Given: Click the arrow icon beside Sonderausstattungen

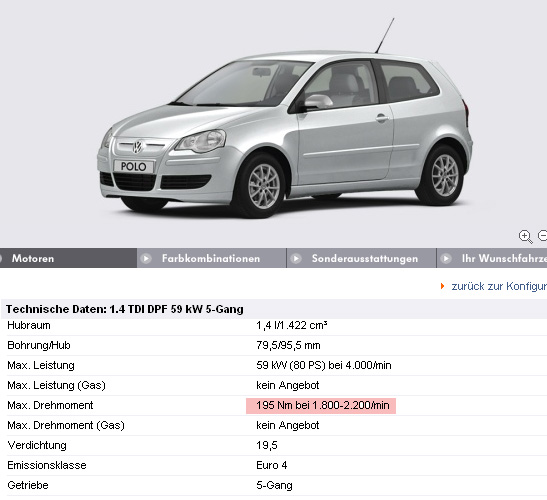Looking at the screenshot, I should click(296, 259).
